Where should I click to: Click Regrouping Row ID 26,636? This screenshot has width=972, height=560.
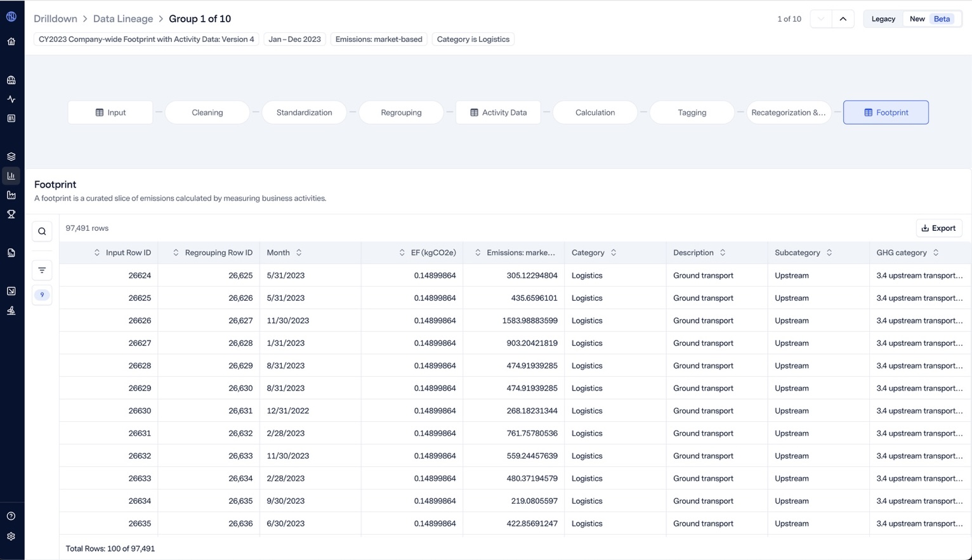240,524
